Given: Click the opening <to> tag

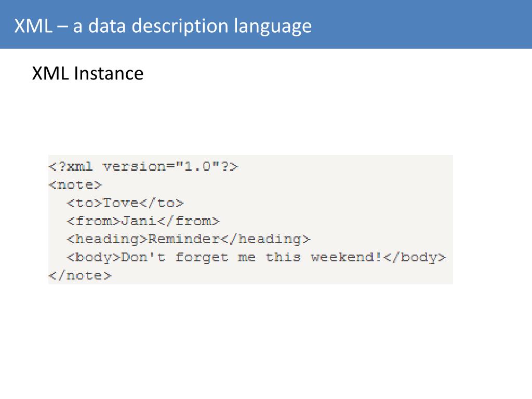Looking at the screenshot, I should (85, 203).
